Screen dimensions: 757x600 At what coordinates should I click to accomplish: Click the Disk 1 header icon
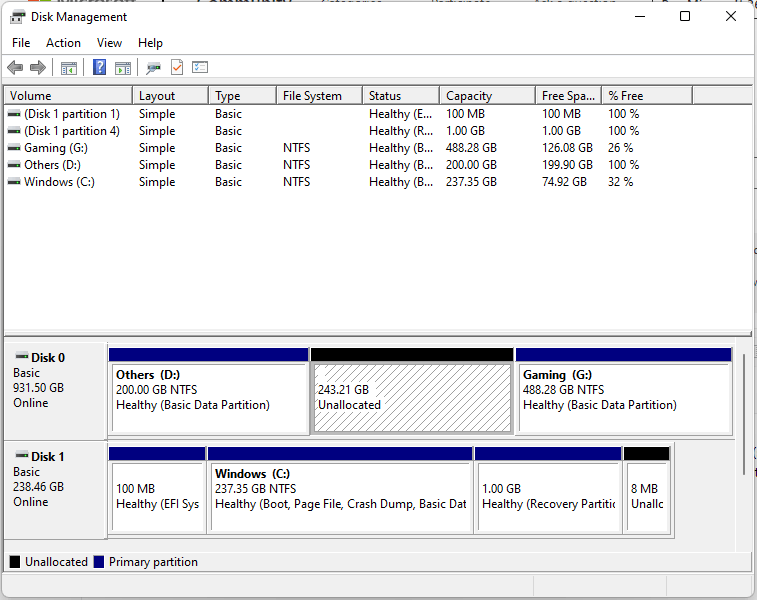click(x=22, y=455)
